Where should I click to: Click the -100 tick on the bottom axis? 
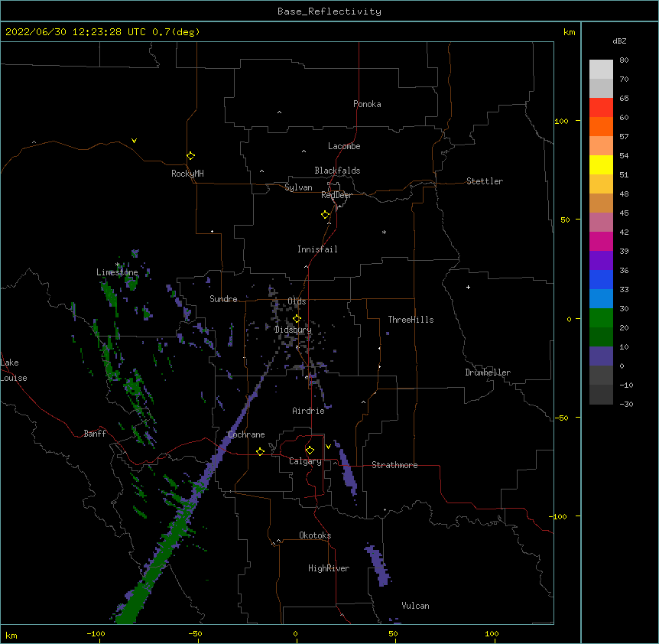pyautogui.click(x=96, y=633)
